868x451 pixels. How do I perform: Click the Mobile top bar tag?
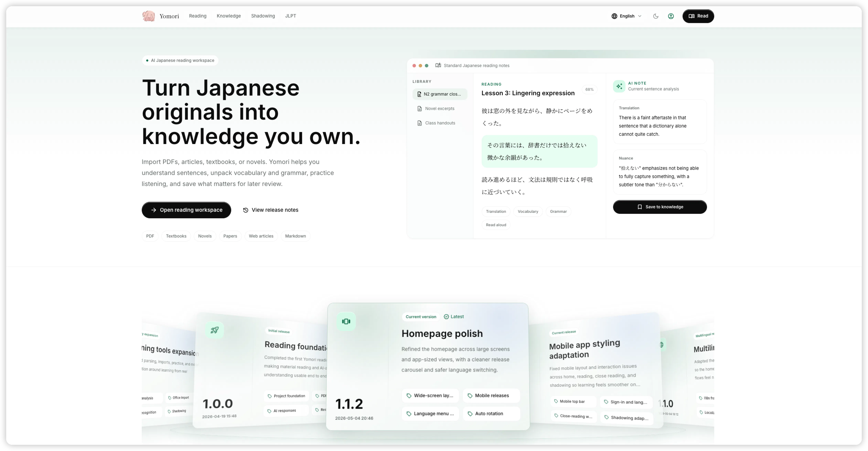coord(573,401)
